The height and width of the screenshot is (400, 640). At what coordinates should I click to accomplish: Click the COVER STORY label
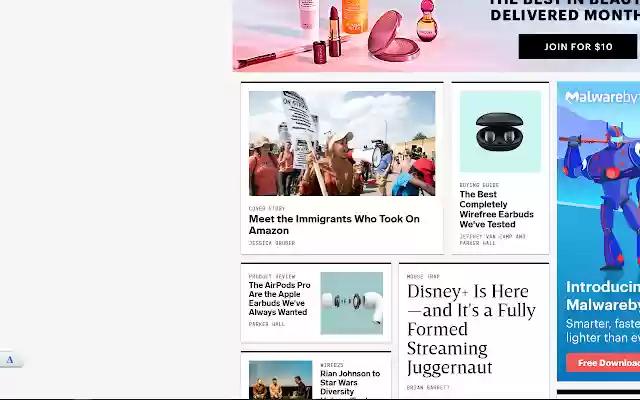[x=267, y=208]
